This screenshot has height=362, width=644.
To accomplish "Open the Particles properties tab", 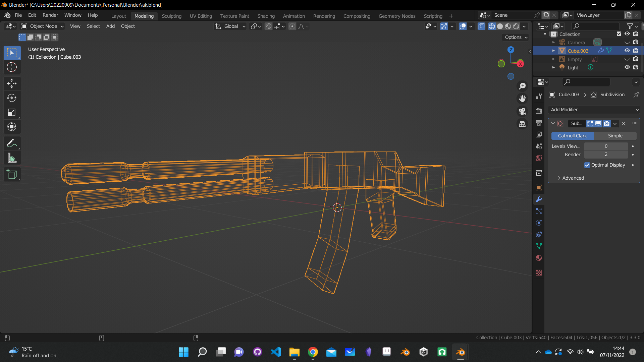I will click(x=539, y=211).
